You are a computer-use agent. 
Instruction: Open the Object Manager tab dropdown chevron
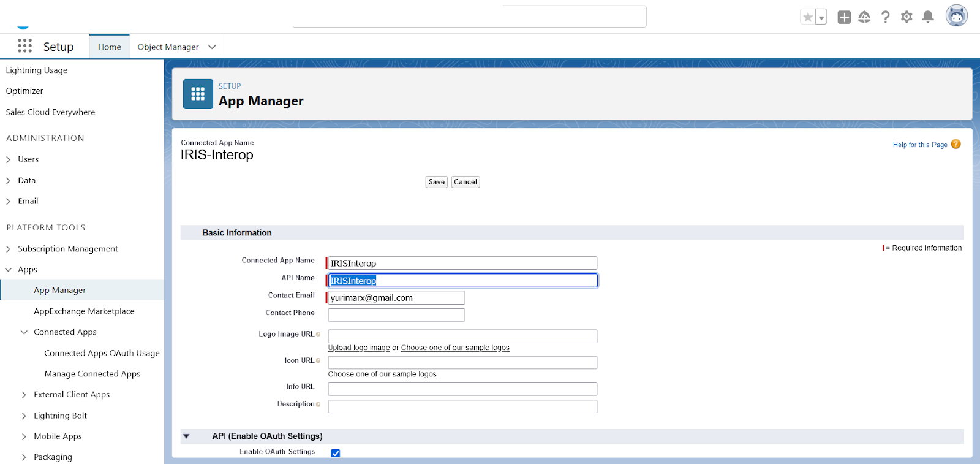(x=212, y=47)
